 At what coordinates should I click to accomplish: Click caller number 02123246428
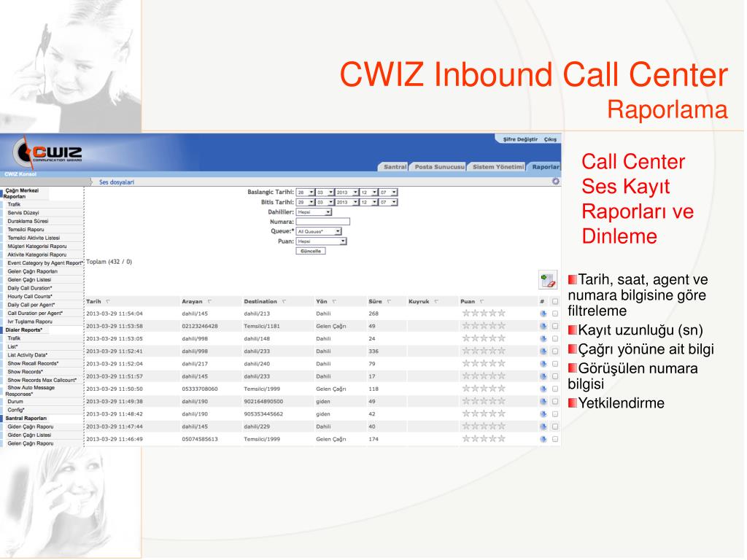(x=200, y=327)
